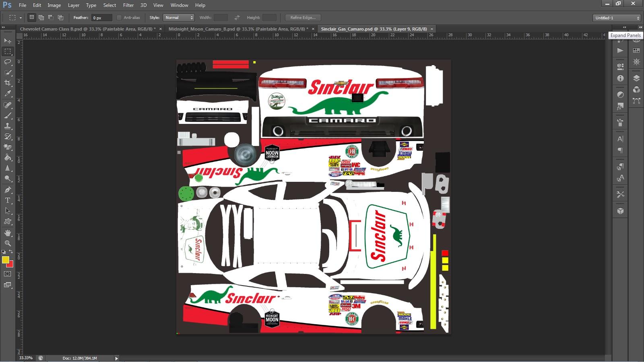Close the Sinclair_Gas_Camaro.psd tab
This screenshot has height=362, width=644.
point(432,29)
